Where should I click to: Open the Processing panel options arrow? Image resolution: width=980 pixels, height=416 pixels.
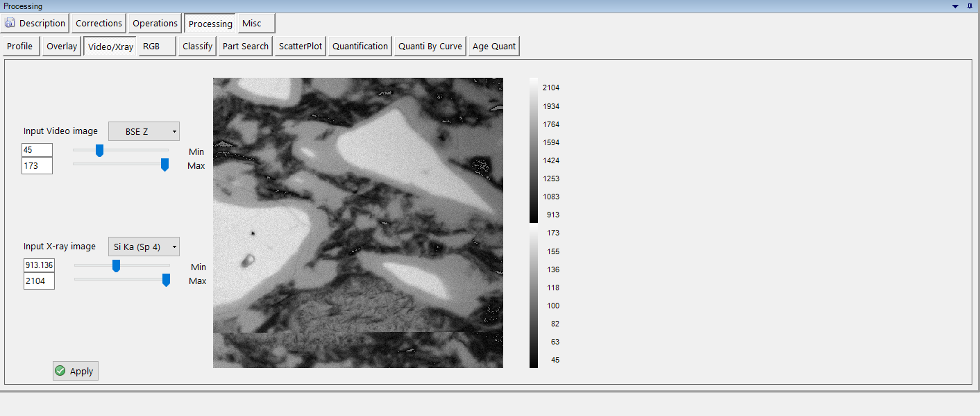coord(956,6)
